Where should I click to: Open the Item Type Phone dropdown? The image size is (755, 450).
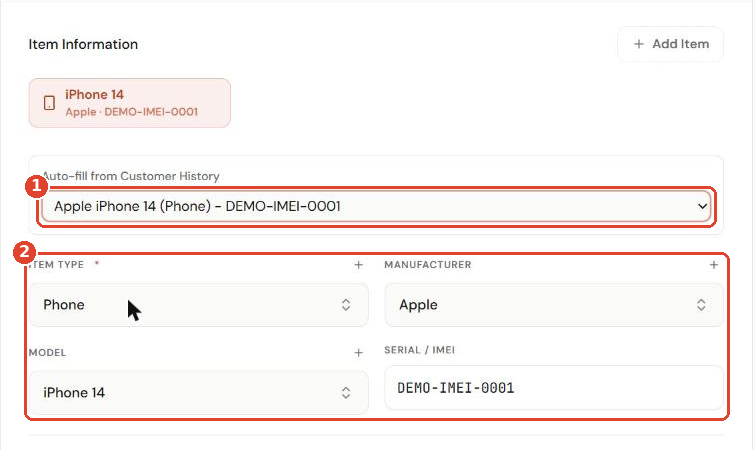199,305
